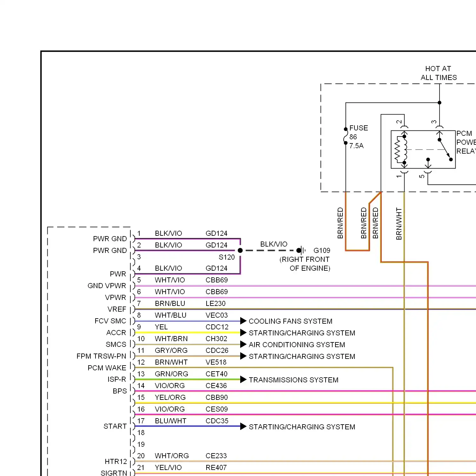
Task: Click the arrow pointing to AIR CONDITIONING SYSTEM
Action: pyautogui.click(x=243, y=344)
